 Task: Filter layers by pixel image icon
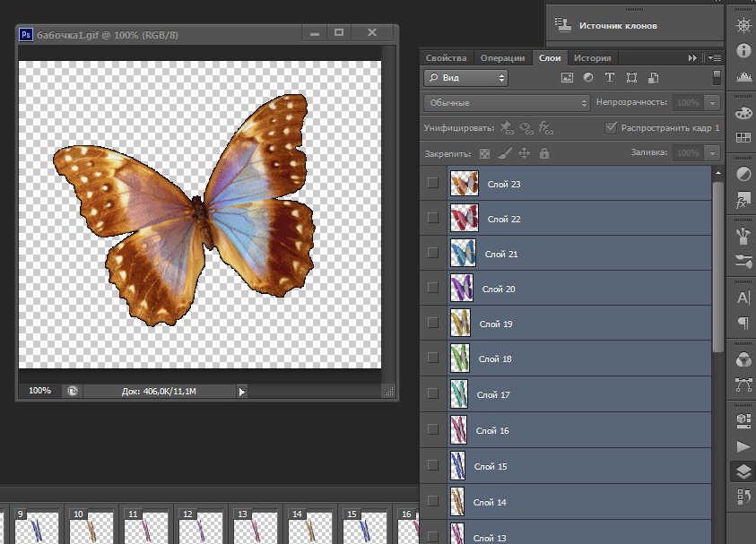point(567,78)
